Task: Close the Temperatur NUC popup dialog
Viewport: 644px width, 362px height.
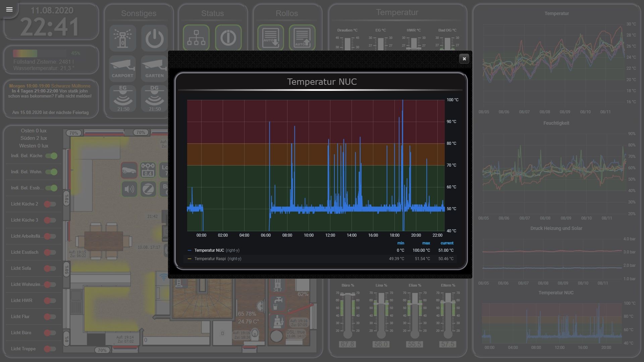Action: 464,59
